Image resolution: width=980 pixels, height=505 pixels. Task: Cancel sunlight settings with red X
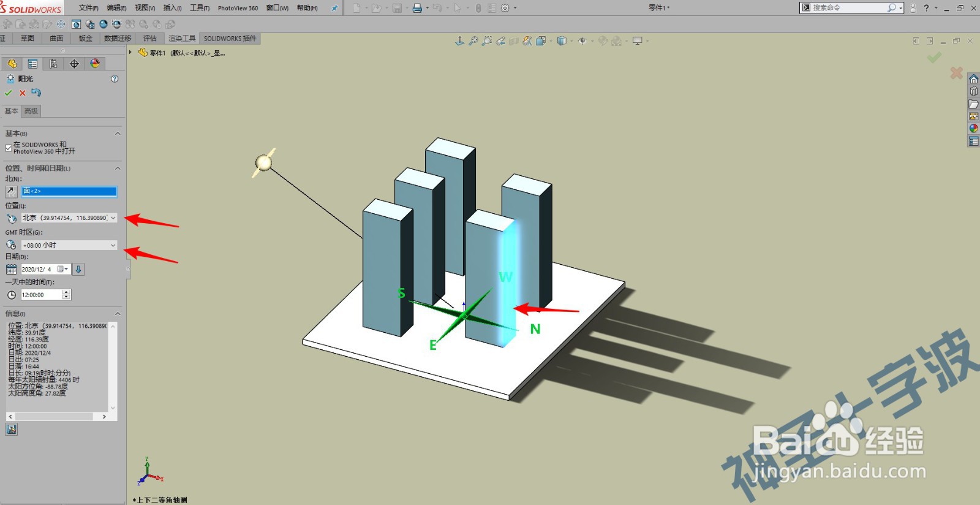coord(23,93)
